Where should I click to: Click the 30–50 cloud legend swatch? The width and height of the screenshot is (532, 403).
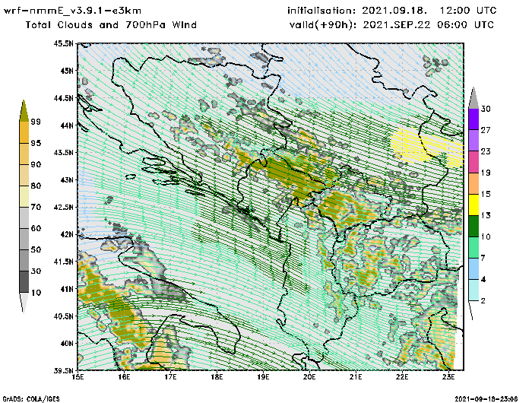tap(24, 260)
